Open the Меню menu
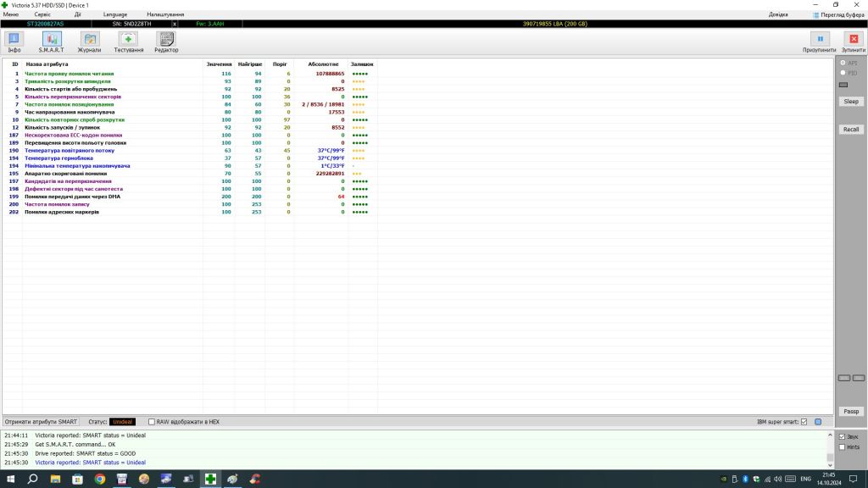 click(10, 14)
